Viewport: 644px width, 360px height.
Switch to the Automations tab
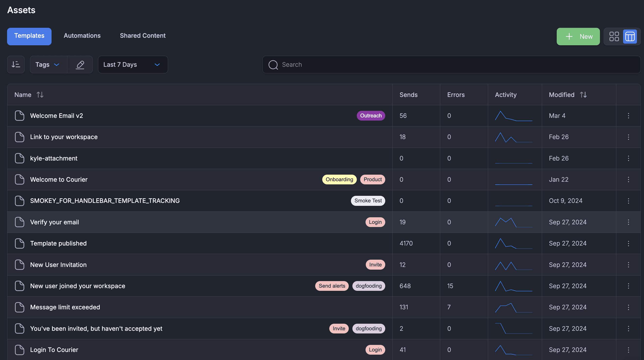coord(82,36)
